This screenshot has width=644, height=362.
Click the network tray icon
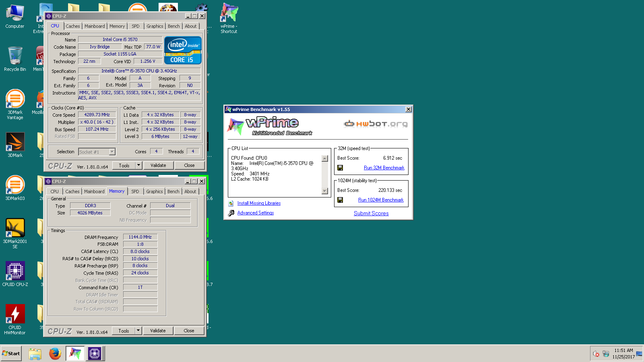pyautogui.click(x=606, y=354)
